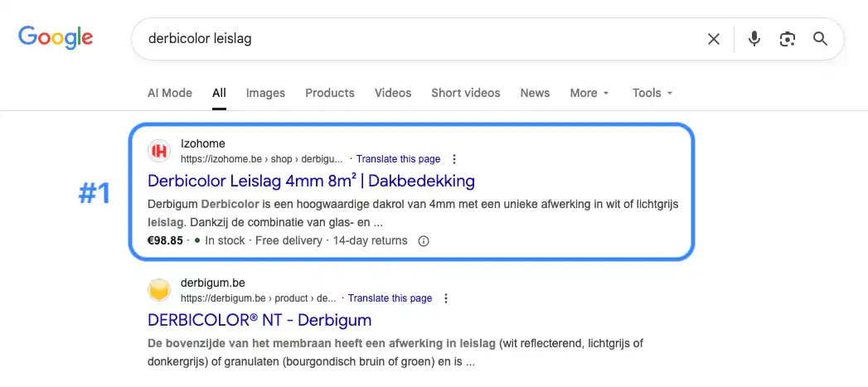Screen dimensions: 868x387
Task: Select the All results tab
Action: point(219,93)
